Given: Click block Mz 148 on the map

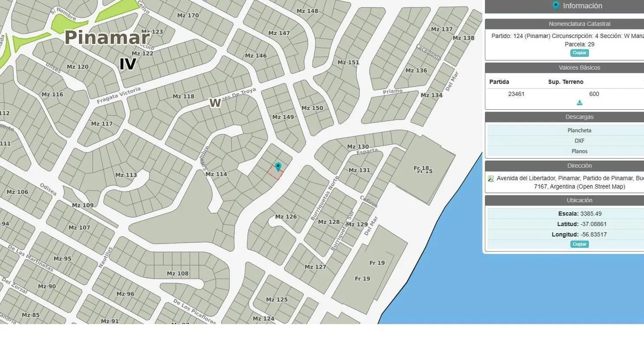Looking at the screenshot, I should click(x=307, y=11).
